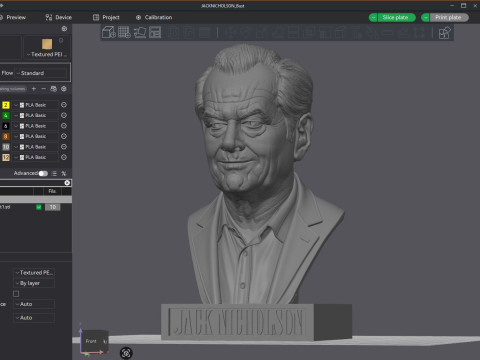Open the first Auto dropdown
The width and height of the screenshot is (480, 360).
[34, 304]
